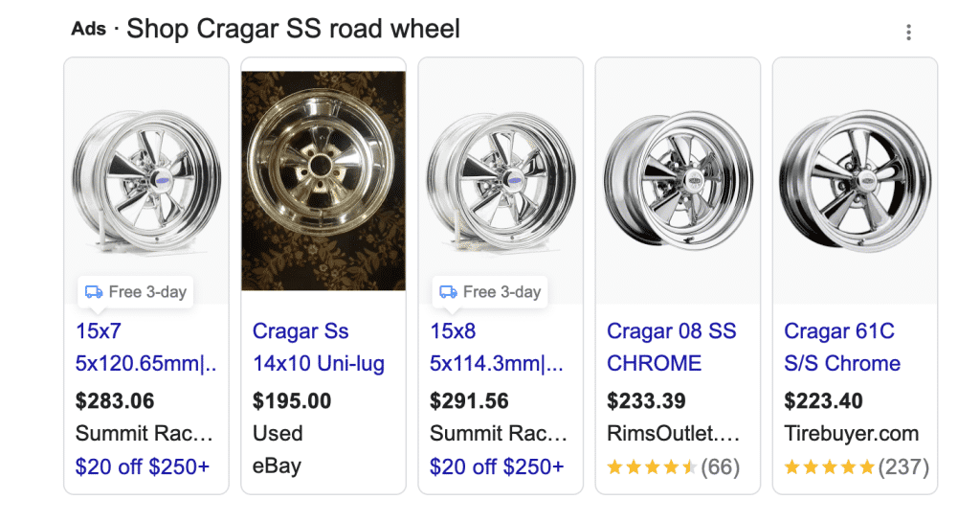Open the Cragar 08 SS CHROME link
This screenshot has height=522, width=980.
click(x=671, y=348)
